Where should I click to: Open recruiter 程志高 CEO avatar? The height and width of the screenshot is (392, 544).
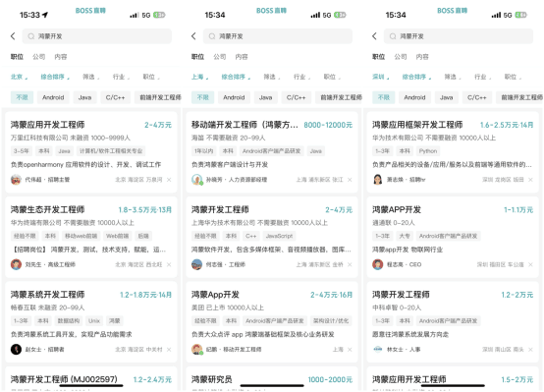pos(378,264)
